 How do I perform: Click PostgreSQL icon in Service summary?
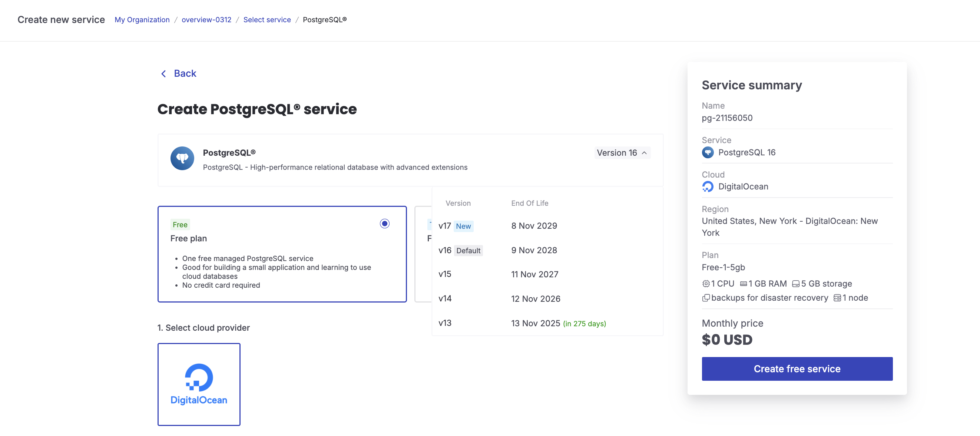click(708, 152)
